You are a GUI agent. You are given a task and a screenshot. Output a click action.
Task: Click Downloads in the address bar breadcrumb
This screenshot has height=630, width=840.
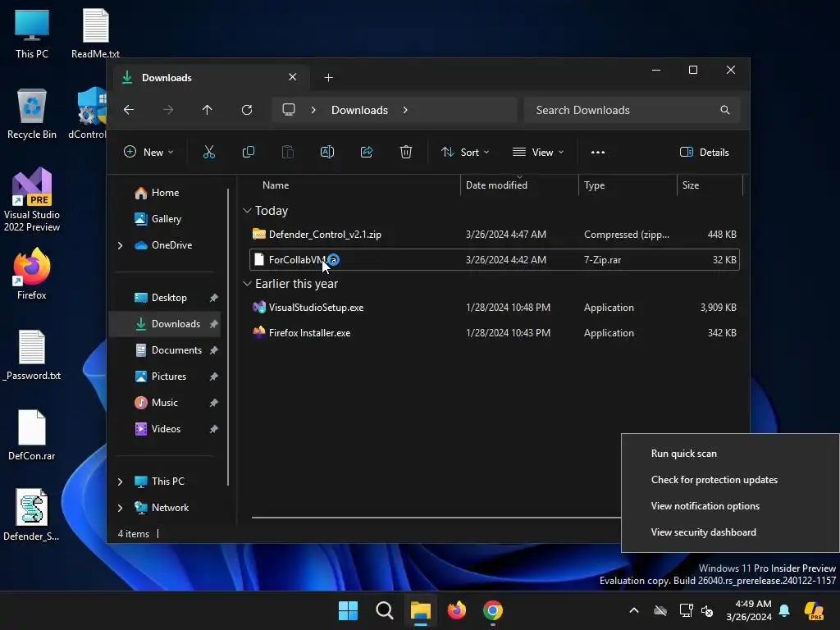359,110
